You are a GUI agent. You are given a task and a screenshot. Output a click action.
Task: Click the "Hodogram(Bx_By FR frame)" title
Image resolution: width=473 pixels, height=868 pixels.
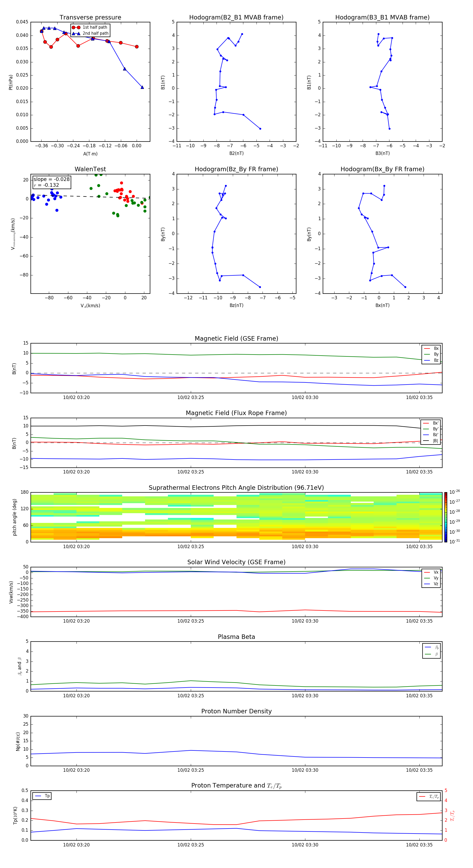(x=382, y=169)
